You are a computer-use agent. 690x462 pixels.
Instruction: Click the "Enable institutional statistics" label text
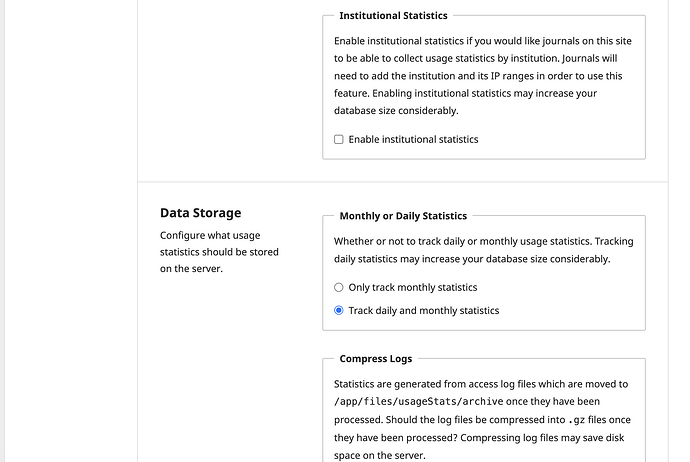(x=413, y=140)
